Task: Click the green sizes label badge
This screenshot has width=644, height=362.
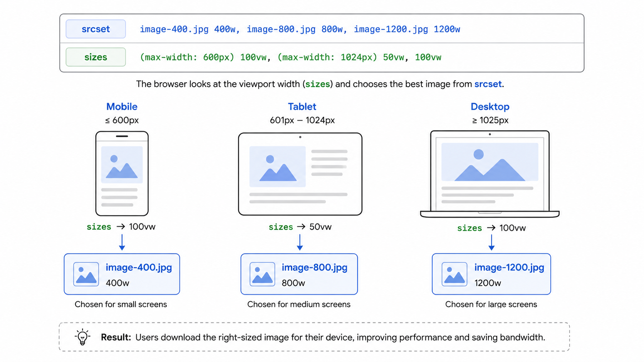Action: point(96,57)
